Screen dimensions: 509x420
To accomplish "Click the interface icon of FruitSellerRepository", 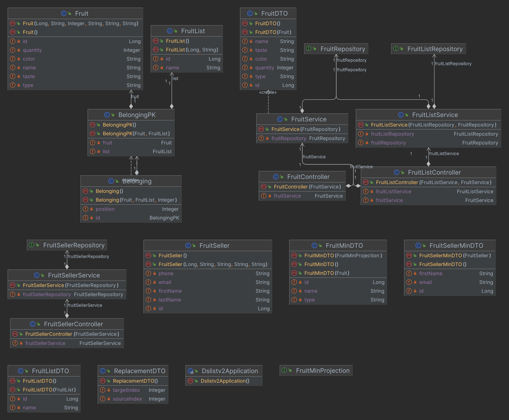I will point(31,245).
